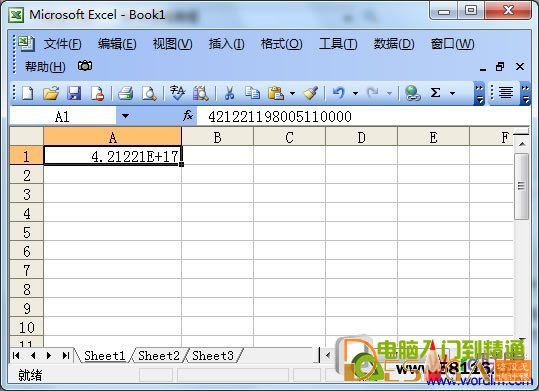Screen dimensions: 539x391
Task: Open the 文件(F) menu
Action: (62, 44)
